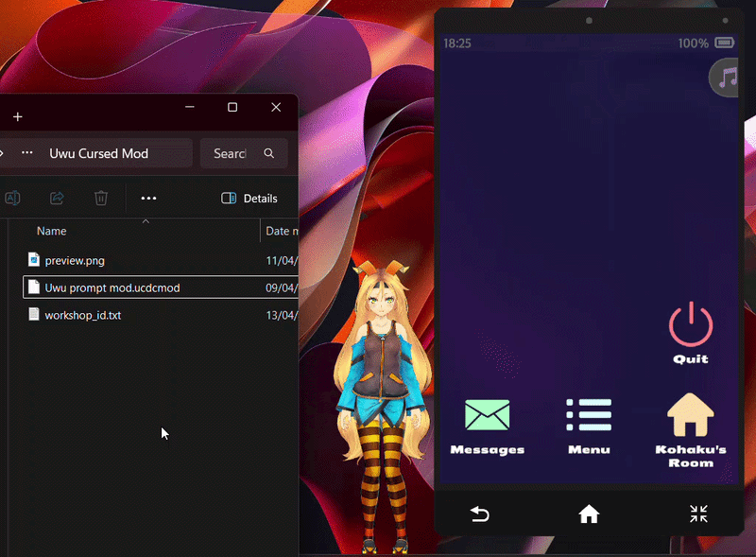Tap the back arrow in phone navigation bar
The width and height of the screenshot is (756, 557).
(480, 513)
